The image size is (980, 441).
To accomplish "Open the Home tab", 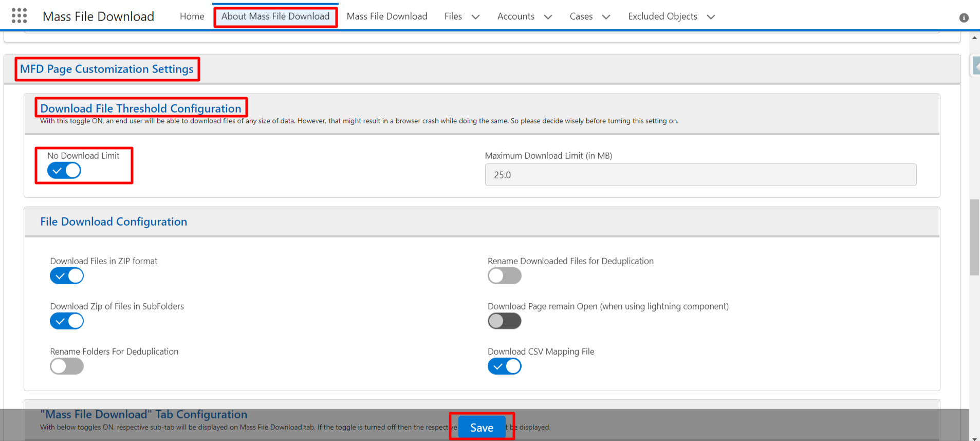I will click(x=192, y=16).
